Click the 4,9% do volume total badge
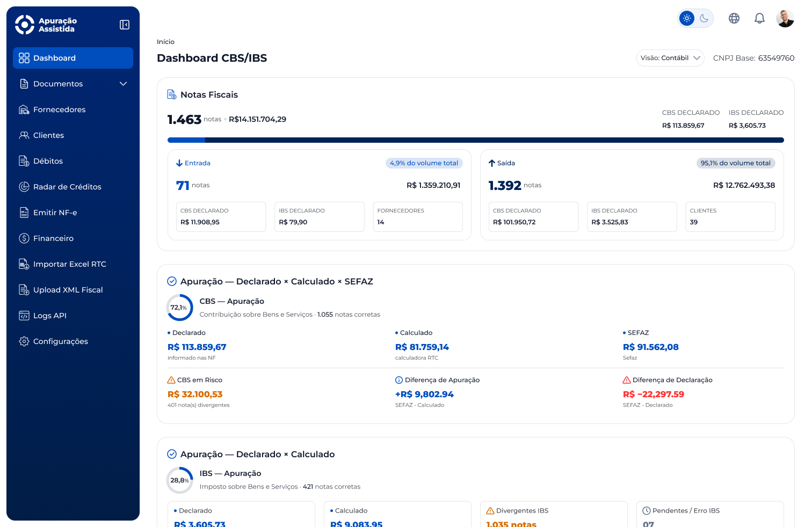The height and width of the screenshot is (527, 812). coord(424,163)
